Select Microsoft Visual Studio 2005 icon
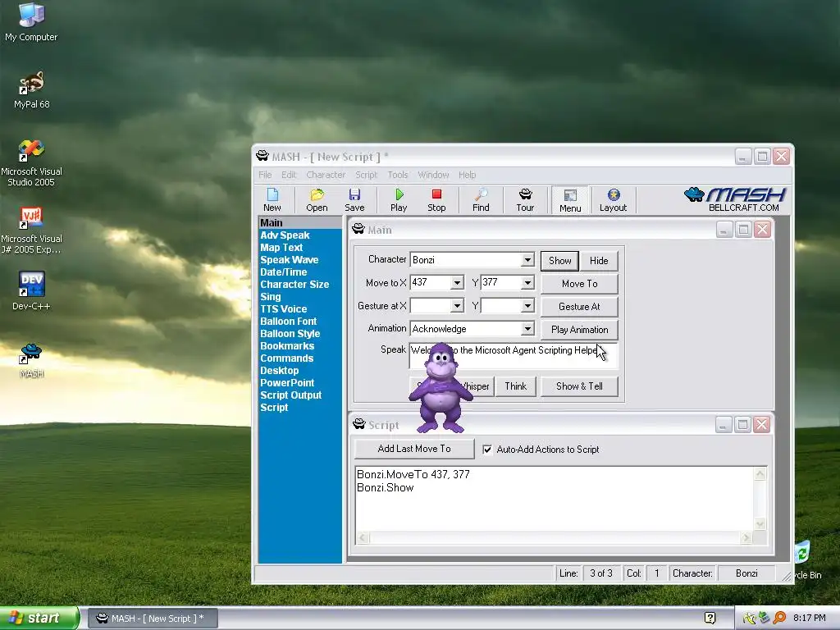840x630 pixels. [31, 163]
